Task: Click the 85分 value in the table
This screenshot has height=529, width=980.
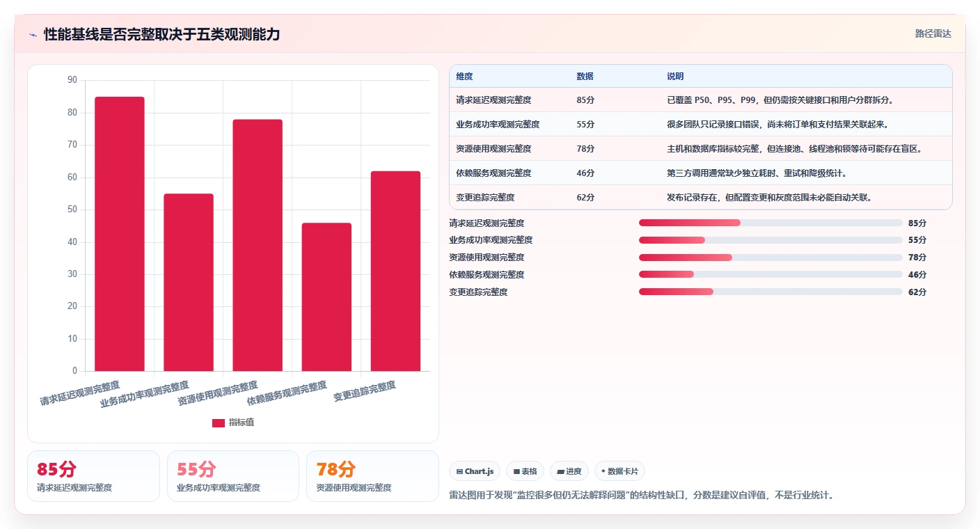Action: coord(585,100)
